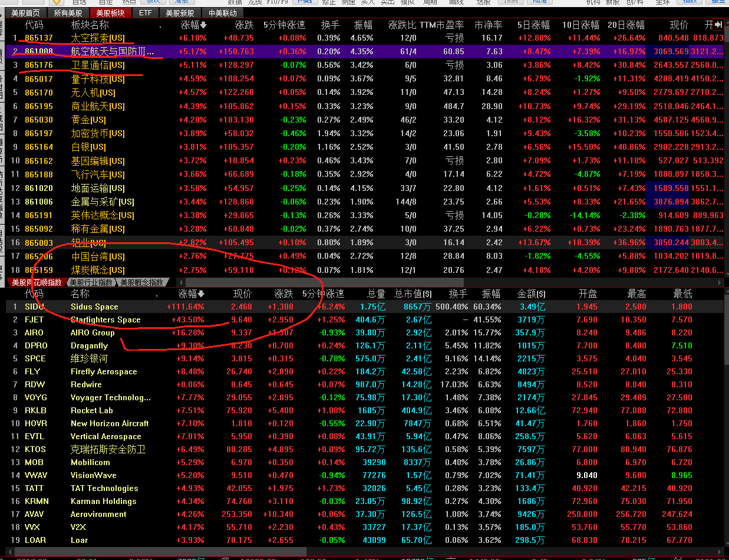Click the column scroll-right arrow in sector header
This screenshot has height=560, width=729.
(x=718, y=25)
